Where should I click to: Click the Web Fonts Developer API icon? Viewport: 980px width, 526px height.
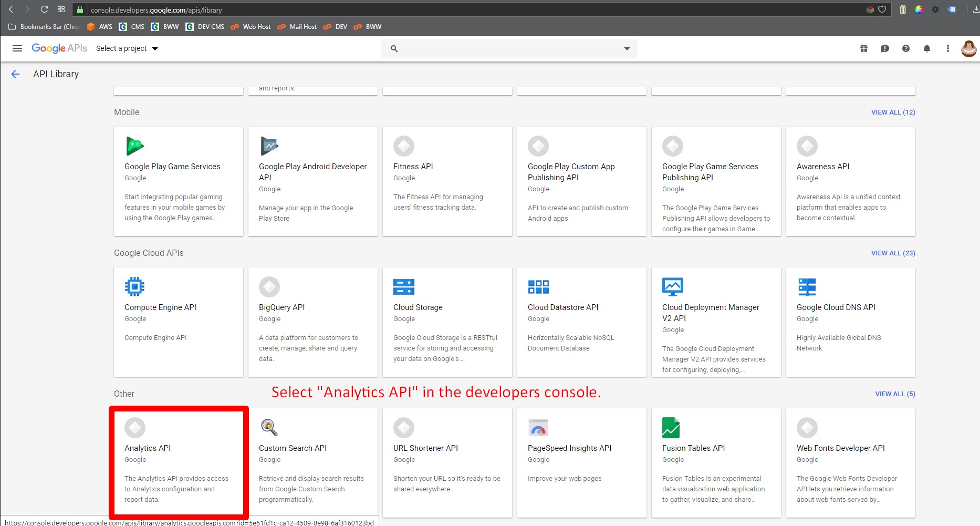pos(807,428)
